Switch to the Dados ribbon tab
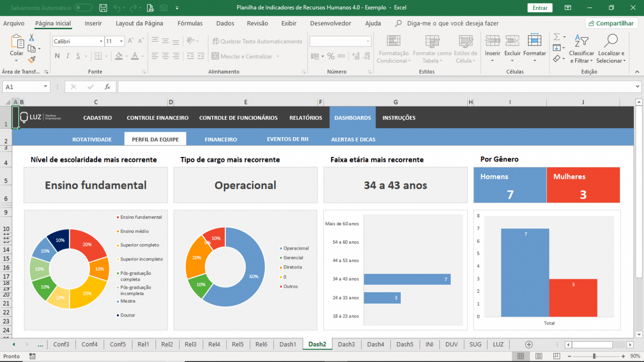 point(225,23)
